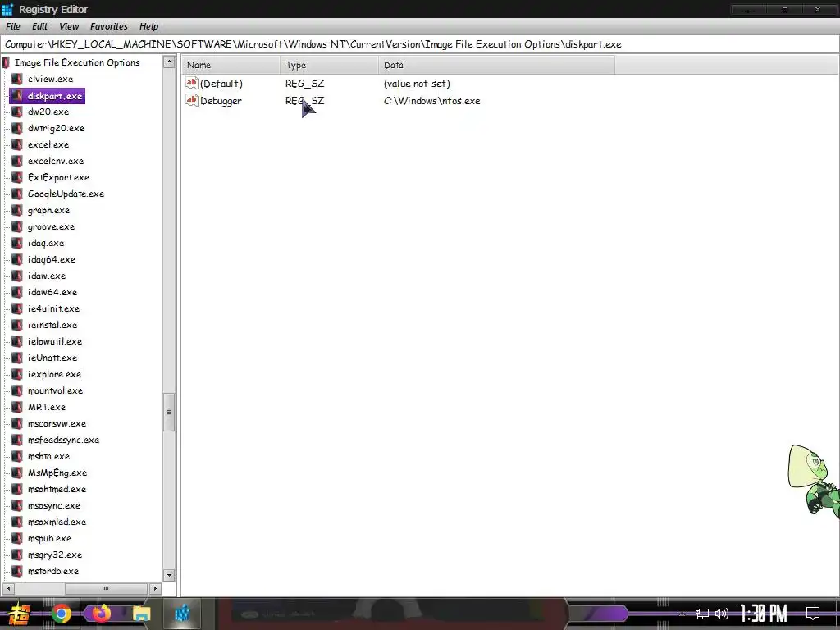Launch Firefox from the taskbar
Image resolution: width=840 pixels, height=630 pixels.
(101, 614)
